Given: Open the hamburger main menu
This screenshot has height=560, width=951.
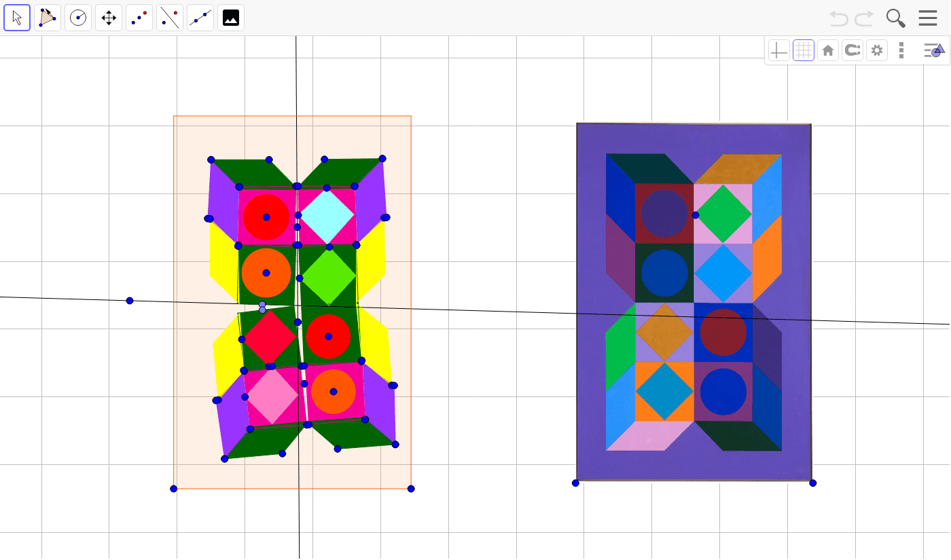Looking at the screenshot, I should 928,18.
